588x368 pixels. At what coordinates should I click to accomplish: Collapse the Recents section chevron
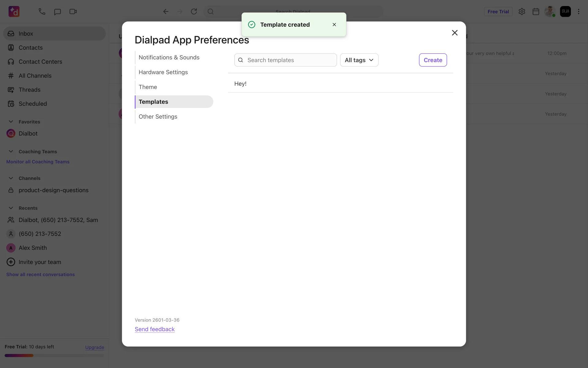tap(11, 208)
